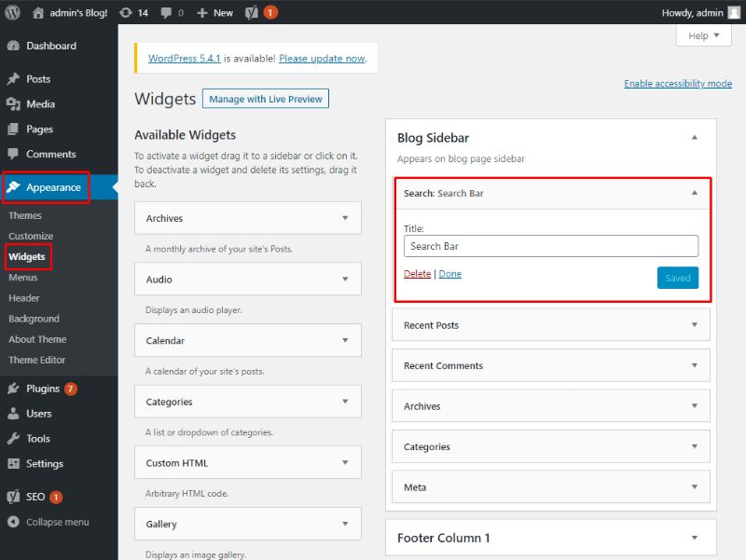Go to Theme Editor submenu item
The width and height of the screenshot is (746, 560).
[x=37, y=360]
